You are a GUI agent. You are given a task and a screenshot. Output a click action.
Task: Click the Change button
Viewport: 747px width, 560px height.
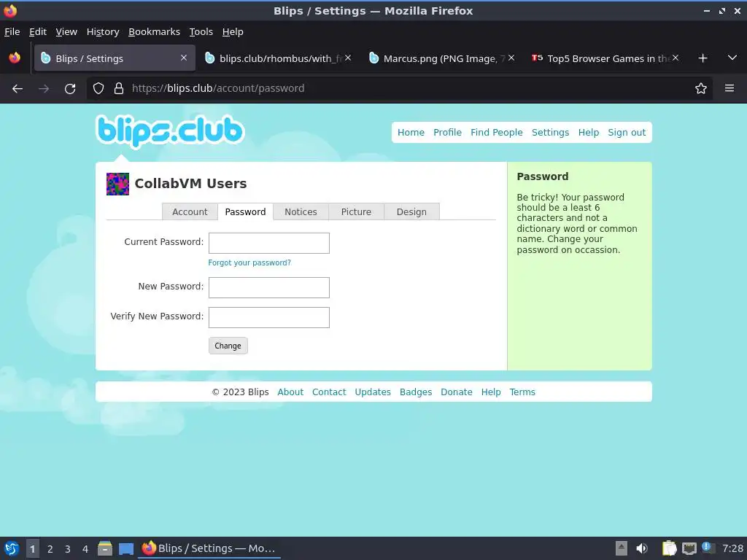(x=228, y=346)
